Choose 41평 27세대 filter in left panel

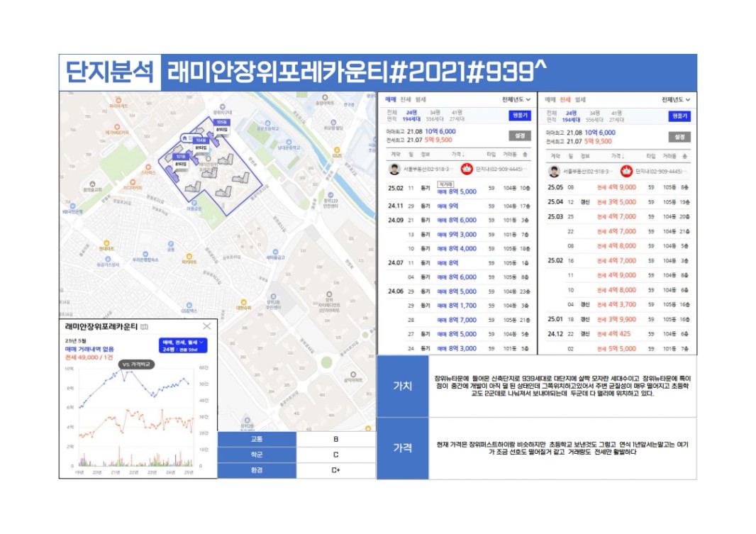(457, 116)
